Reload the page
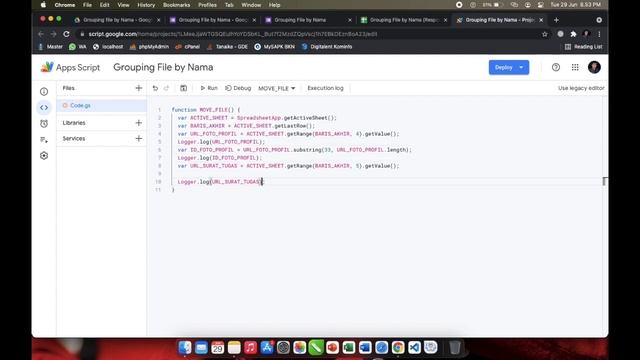The height and width of the screenshot is (360, 640). point(67,34)
